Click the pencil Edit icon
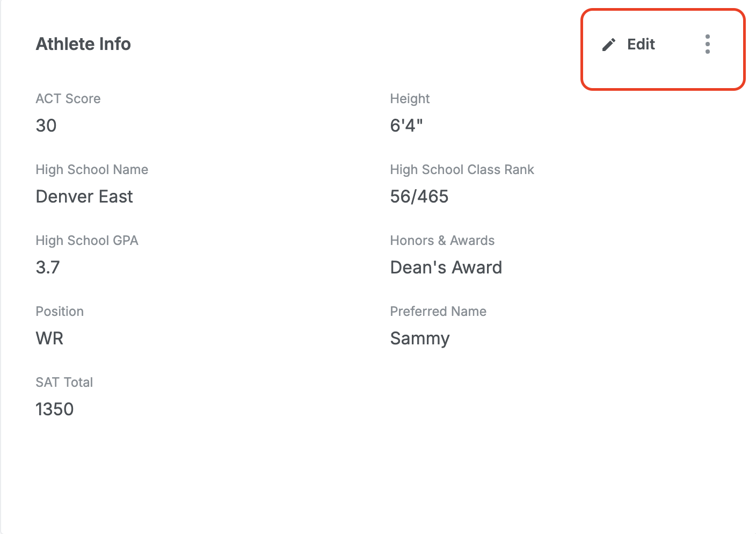 608,45
